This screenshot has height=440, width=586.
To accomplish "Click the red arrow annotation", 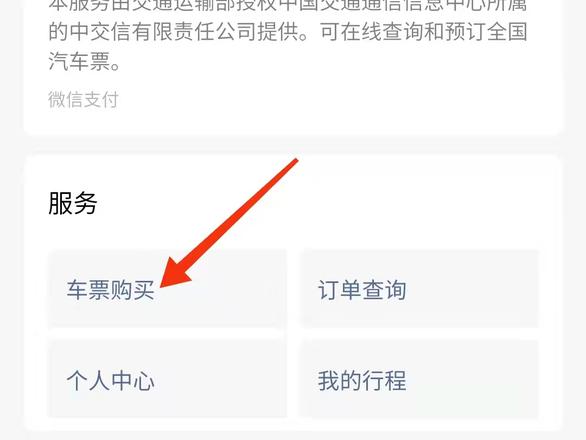I will pyautogui.click(x=229, y=223).
